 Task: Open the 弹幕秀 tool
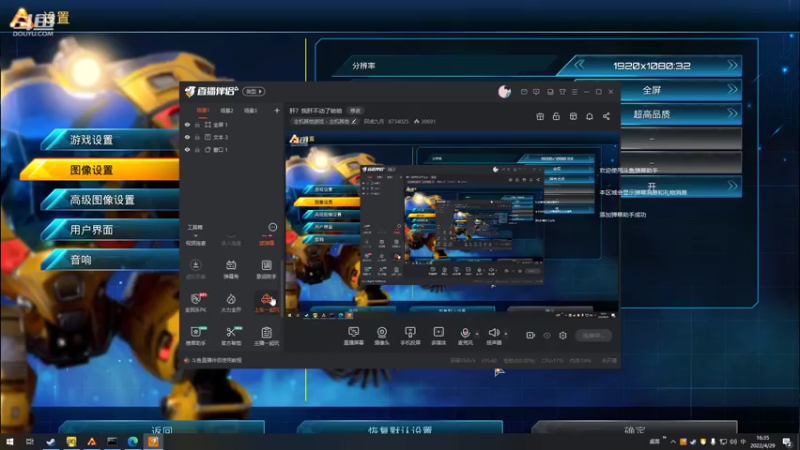[x=231, y=269]
